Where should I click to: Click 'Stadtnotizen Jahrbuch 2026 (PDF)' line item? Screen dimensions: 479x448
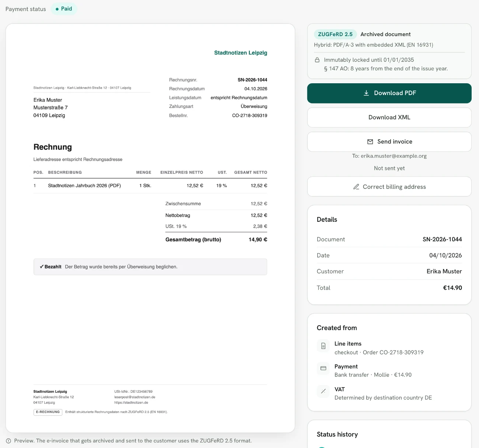coord(84,186)
